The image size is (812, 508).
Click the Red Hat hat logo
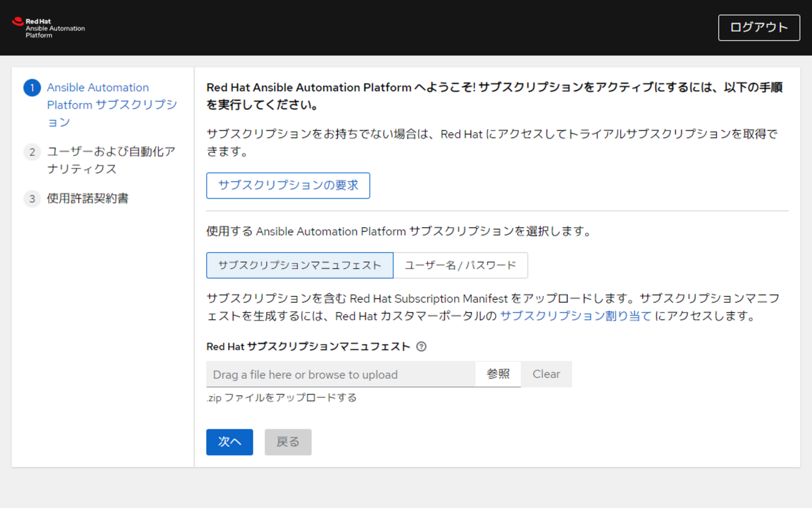17,22
